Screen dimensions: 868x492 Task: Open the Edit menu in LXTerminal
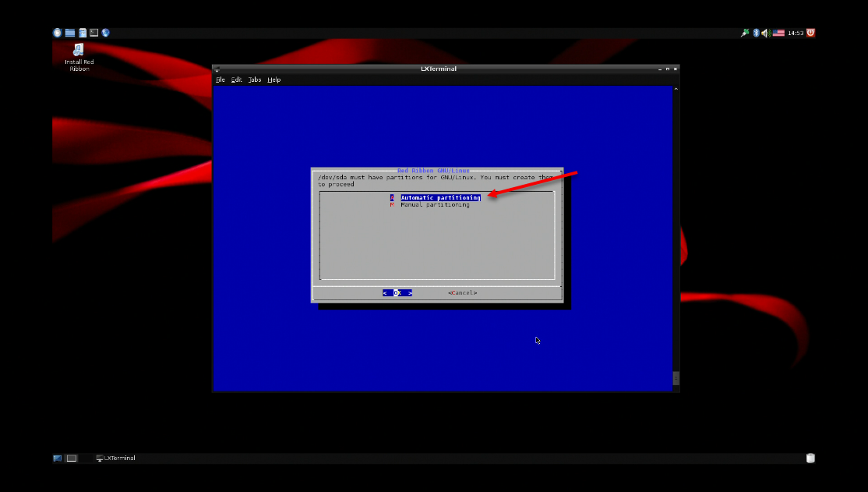[236, 80]
